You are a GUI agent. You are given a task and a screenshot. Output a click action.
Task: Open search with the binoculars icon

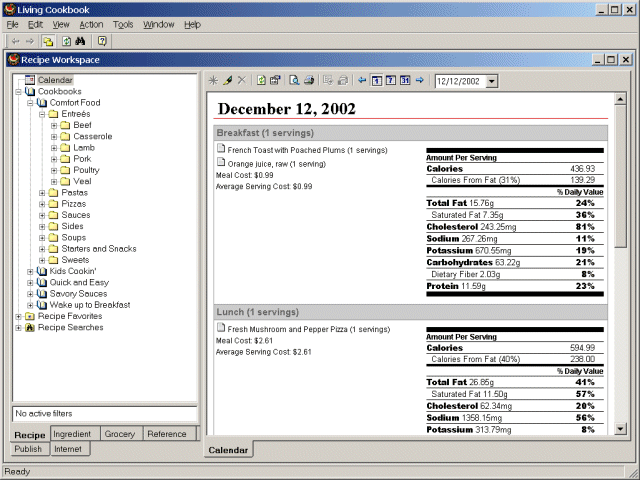80,41
